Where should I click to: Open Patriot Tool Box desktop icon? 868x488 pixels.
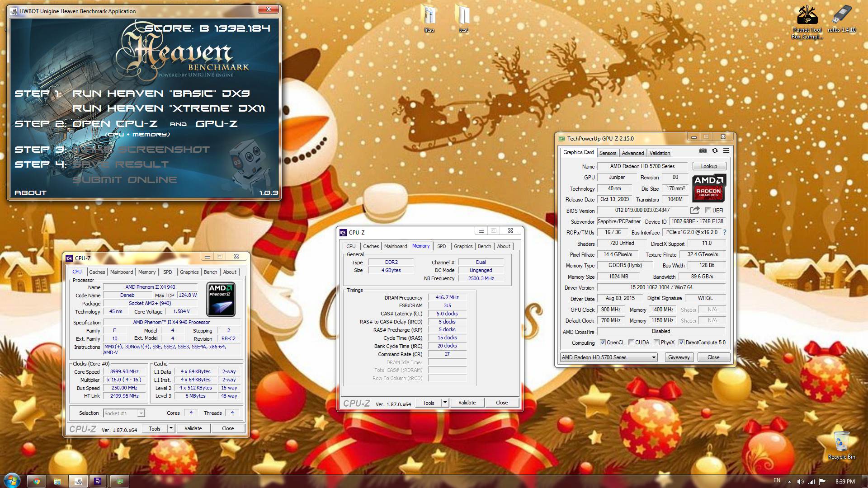(x=807, y=21)
